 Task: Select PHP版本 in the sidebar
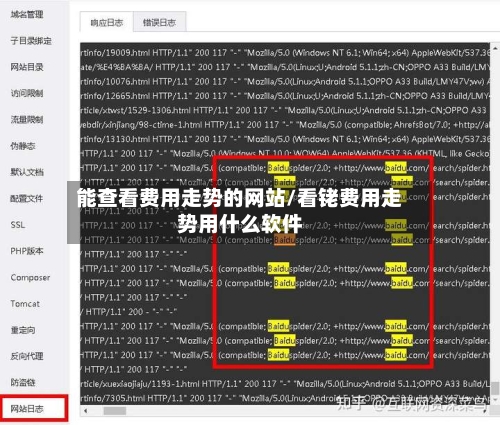click(x=27, y=251)
